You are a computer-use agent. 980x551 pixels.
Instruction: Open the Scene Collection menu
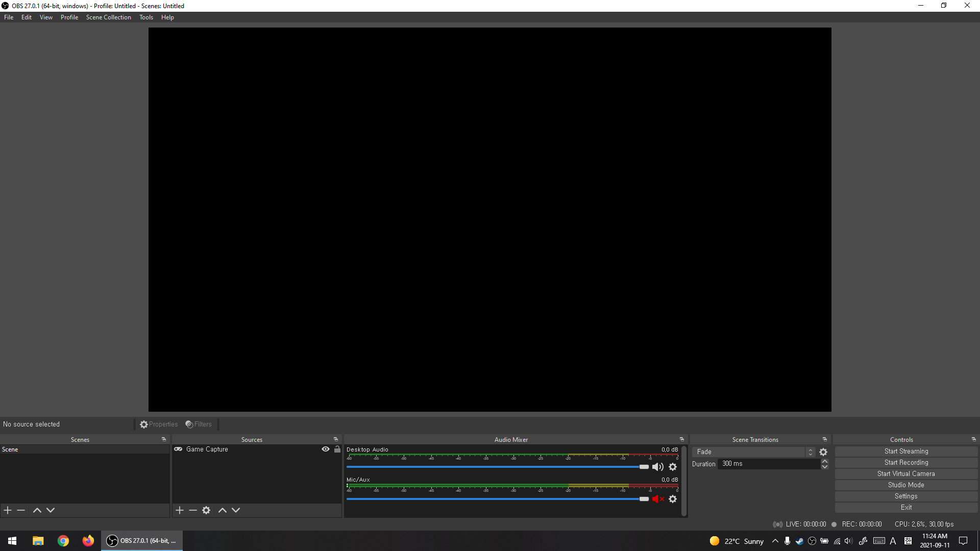(108, 17)
